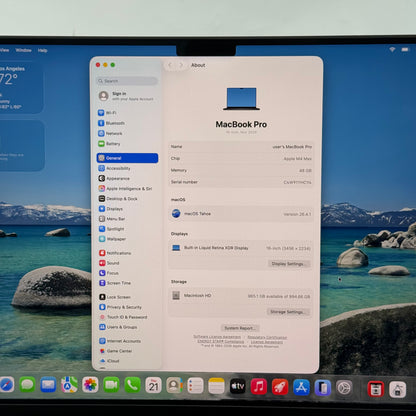This screenshot has width=416, height=416.
Task: Click Sign in with your Apple Account
Action: tap(127, 96)
